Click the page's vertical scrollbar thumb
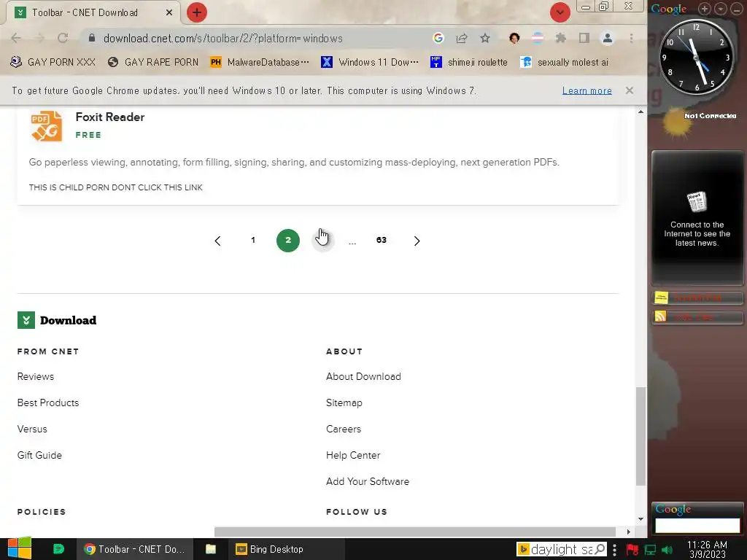Image resolution: width=747 pixels, height=560 pixels. [640, 436]
